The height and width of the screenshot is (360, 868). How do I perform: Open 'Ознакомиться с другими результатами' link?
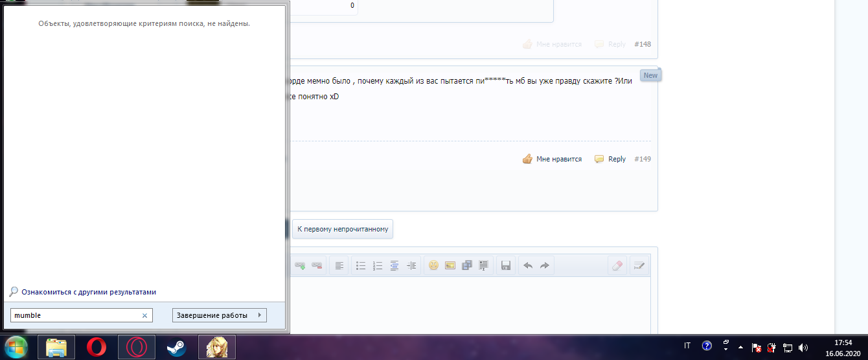[x=89, y=292]
